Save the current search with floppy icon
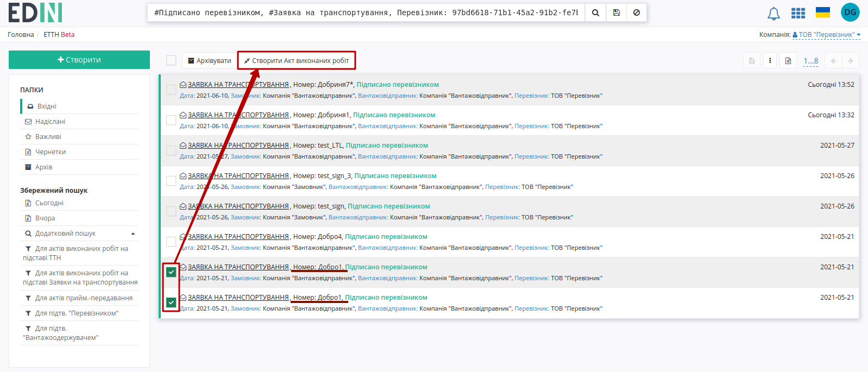This screenshot has height=372, width=868. coord(616,12)
